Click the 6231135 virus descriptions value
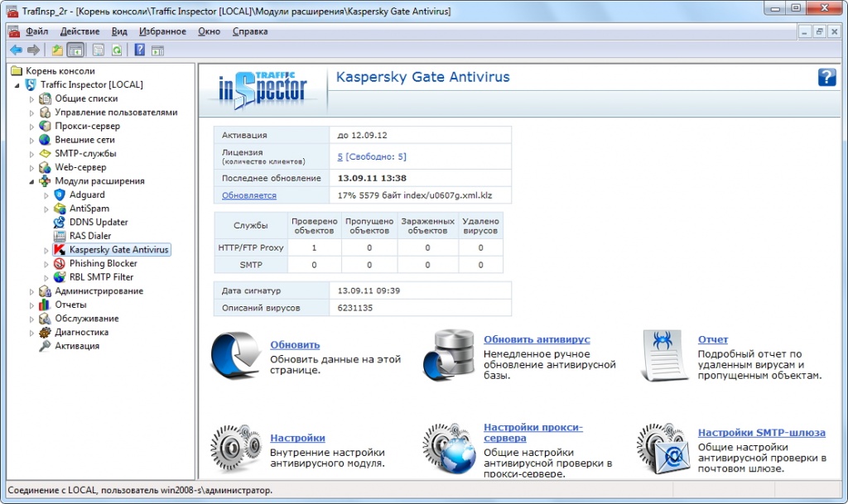 pos(354,308)
